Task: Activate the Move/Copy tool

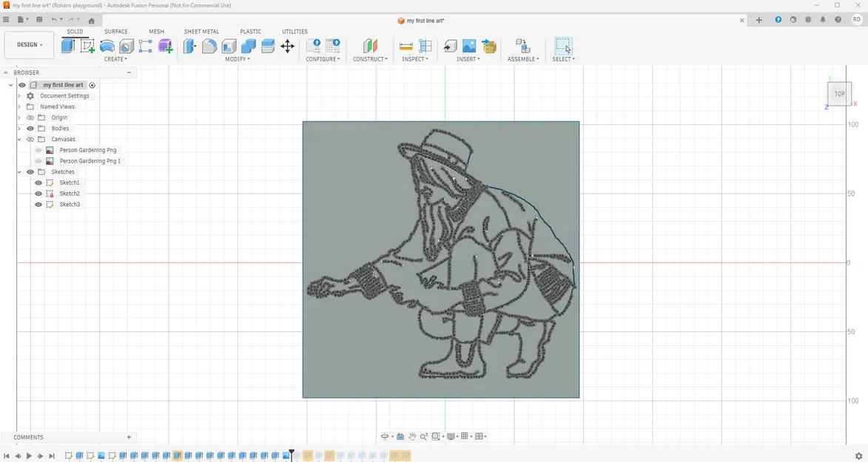Action: click(x=288, y=46)
